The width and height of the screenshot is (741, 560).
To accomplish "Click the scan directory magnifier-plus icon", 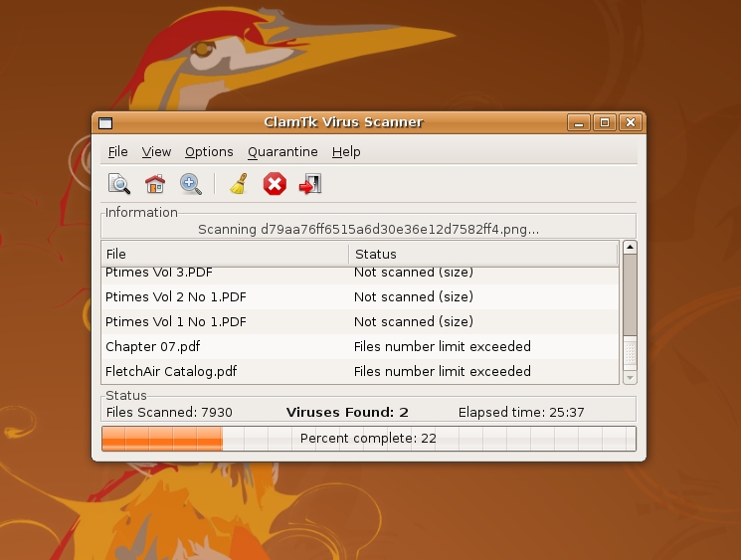I will [x=190, y=184].
